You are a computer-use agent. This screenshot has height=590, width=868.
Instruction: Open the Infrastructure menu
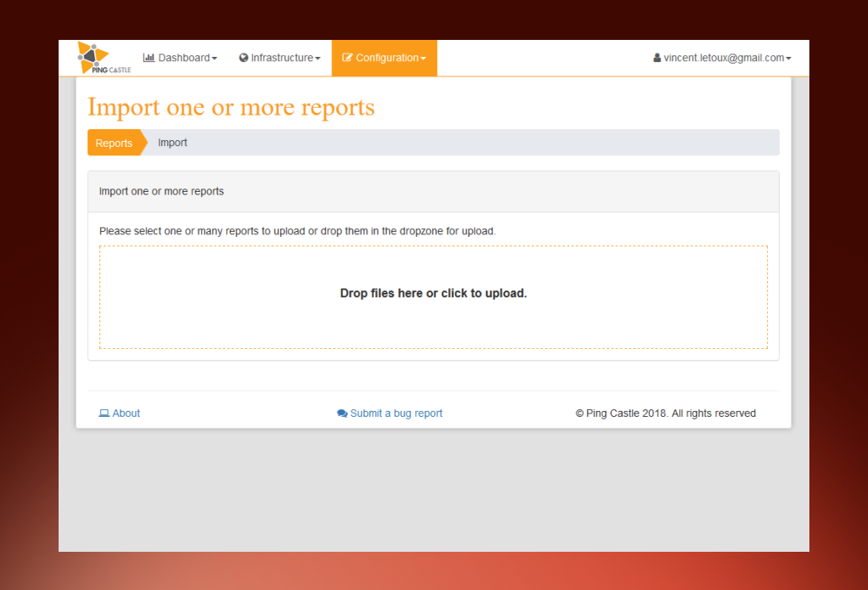click(x=279, y=58)
